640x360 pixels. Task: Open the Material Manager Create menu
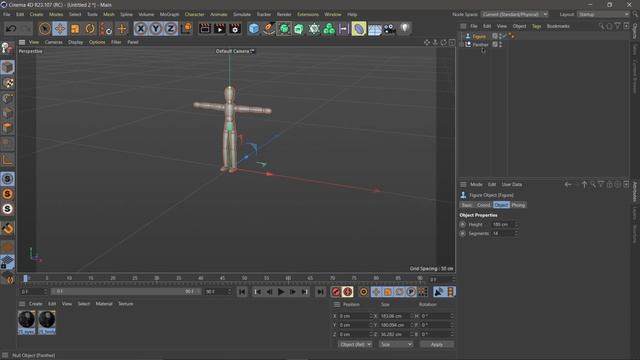(x=36, y=304)
